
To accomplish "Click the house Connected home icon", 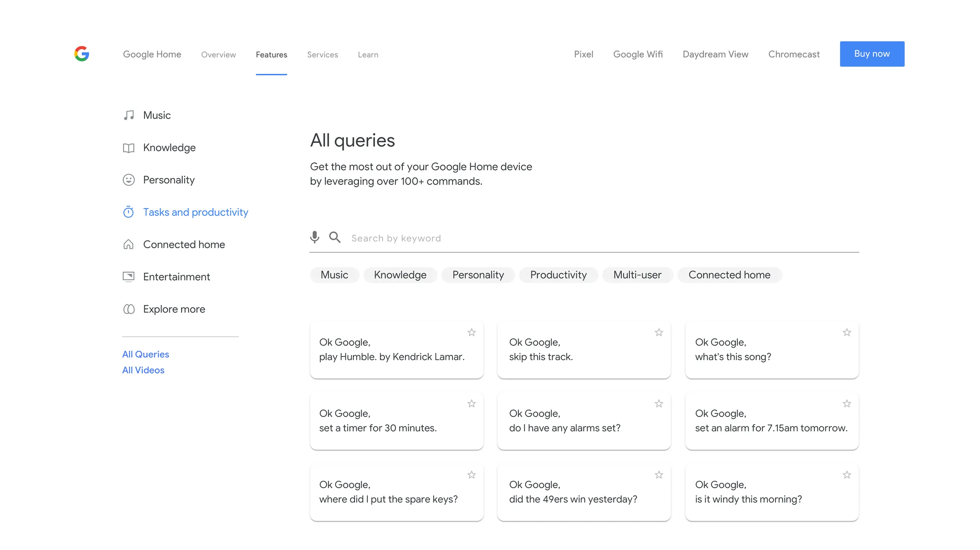I will pyautogui.click(x=129, y=244).
